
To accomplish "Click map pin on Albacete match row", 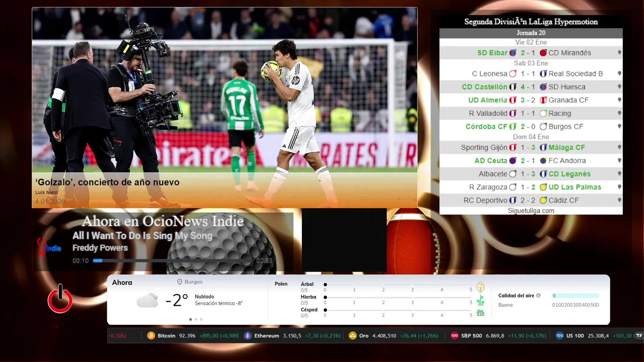I will pos(619,174).
